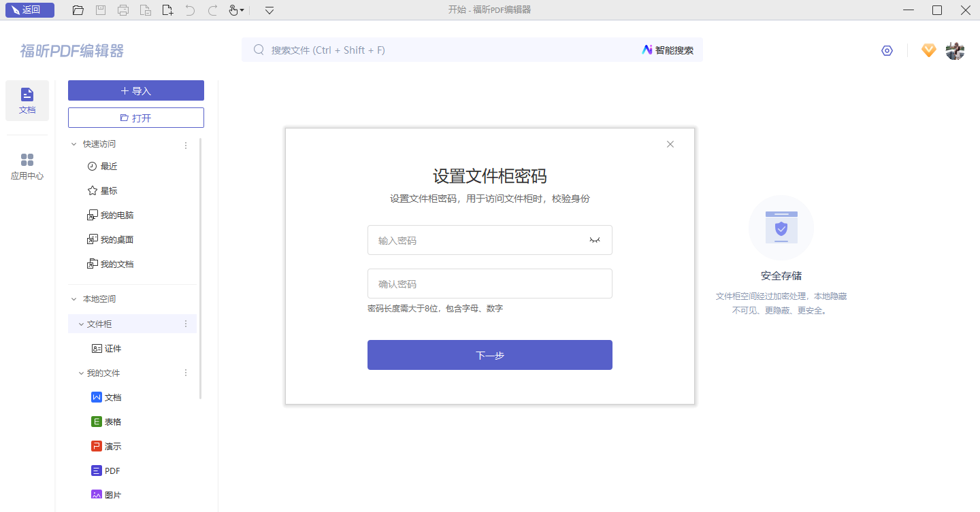980x512 pixels.
Task: Select 证件 in the file cabinet tree
Action: [x=112, y=348]
